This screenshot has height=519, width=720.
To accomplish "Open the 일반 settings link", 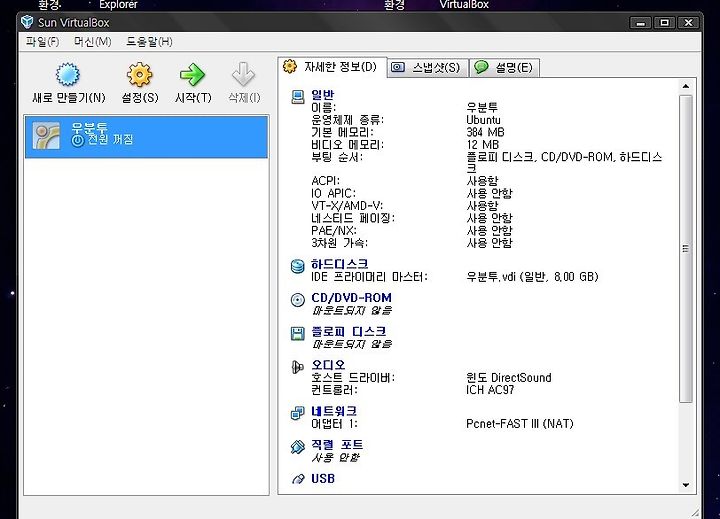I will (322, 95).
